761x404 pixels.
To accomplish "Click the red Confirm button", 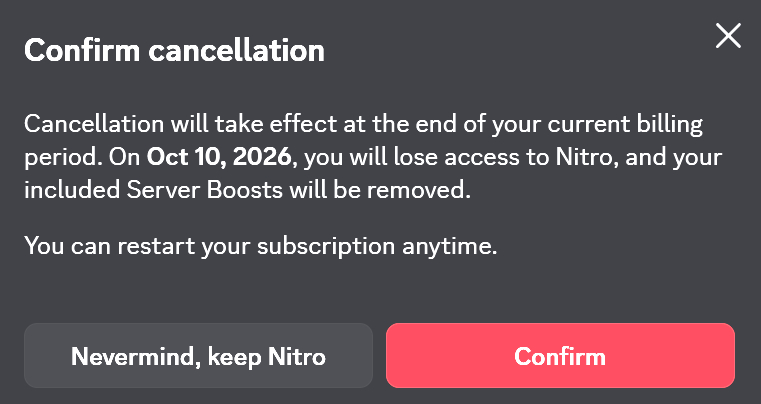I will pos(560,355).
